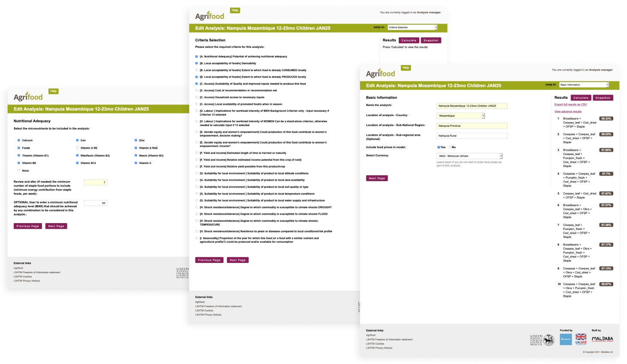The image size is (627, 364).
Task: Open the Help badge on the Nutritional Adequacy page
Action: [x=53, y=91]
